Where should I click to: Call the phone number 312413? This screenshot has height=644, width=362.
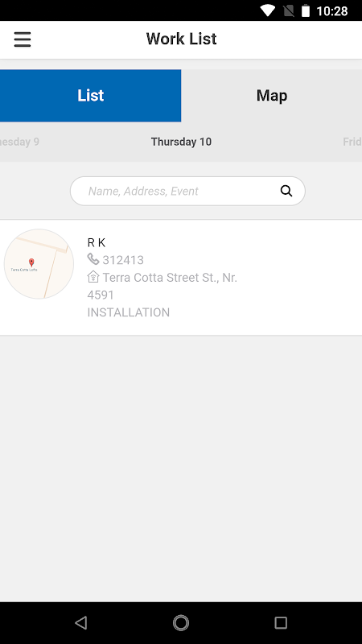(x=123, y=260)
